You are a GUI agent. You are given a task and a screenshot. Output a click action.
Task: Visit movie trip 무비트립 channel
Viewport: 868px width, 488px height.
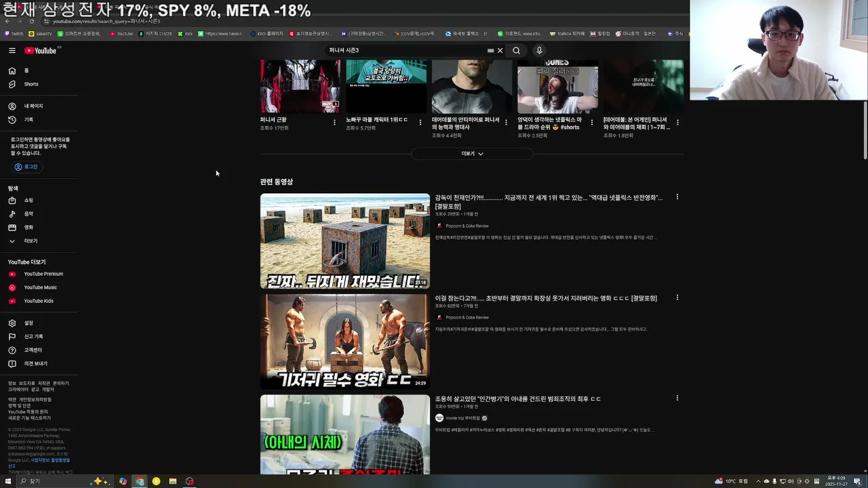[462, 418]
